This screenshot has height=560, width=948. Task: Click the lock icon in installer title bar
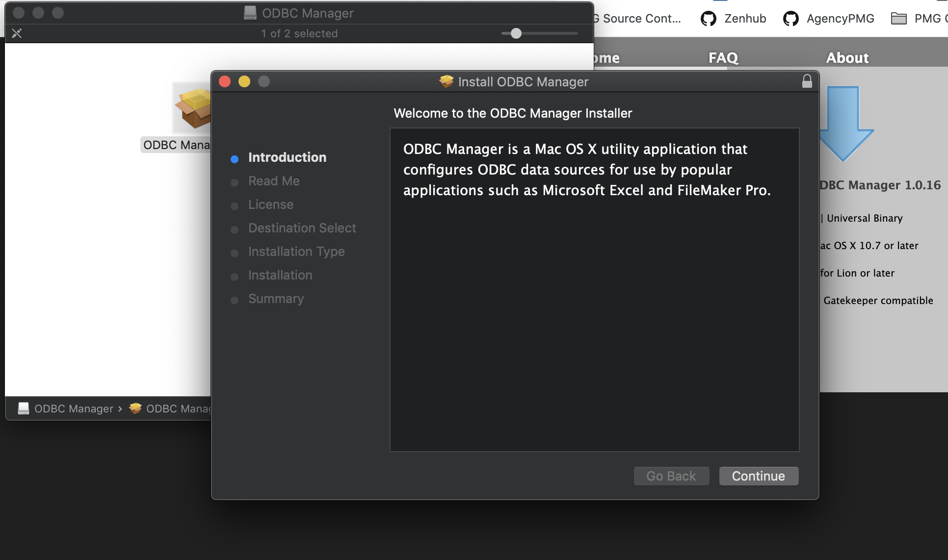(807, 81)
